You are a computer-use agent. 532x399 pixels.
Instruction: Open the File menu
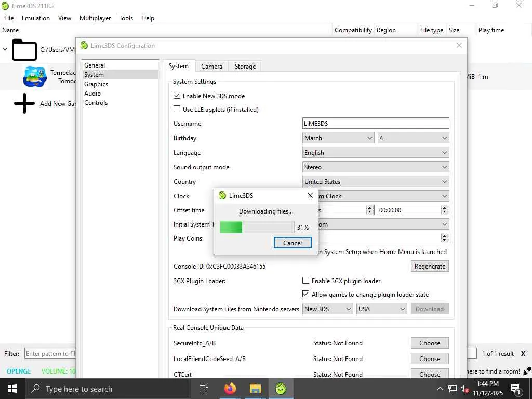[x=9, y=18]
